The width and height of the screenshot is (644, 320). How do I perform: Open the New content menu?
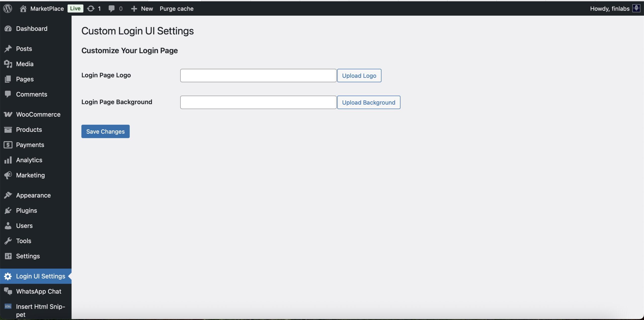pyautogui.click(x=142, y=9)
